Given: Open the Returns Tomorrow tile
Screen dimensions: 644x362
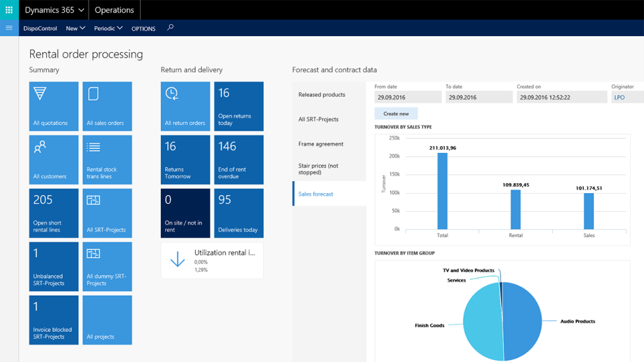Looking at the screenshot, I should tap(185, 160).
